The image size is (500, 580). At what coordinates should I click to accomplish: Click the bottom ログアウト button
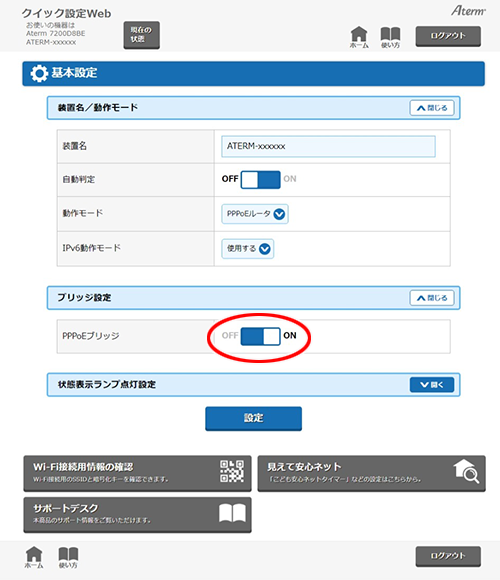pos(448,556)
